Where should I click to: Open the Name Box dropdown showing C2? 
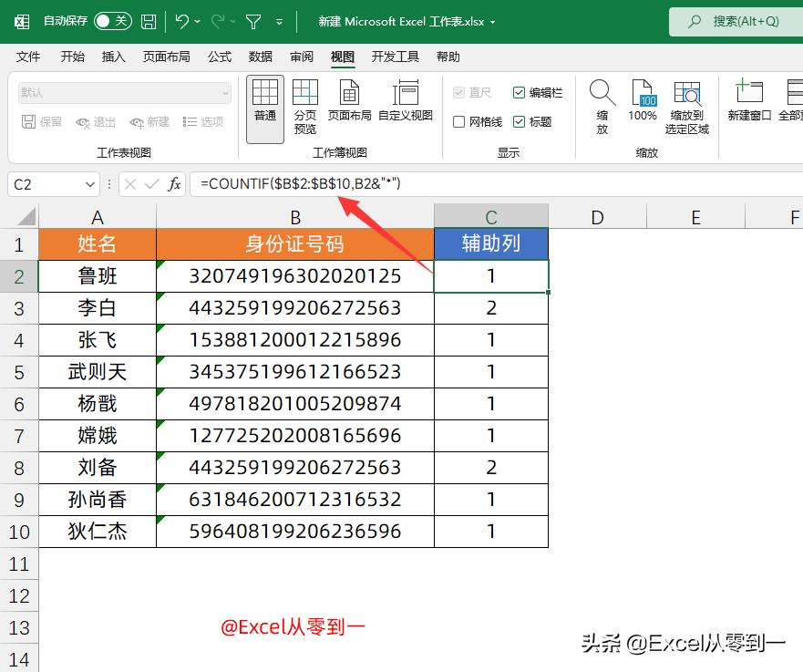pos(88,184)
